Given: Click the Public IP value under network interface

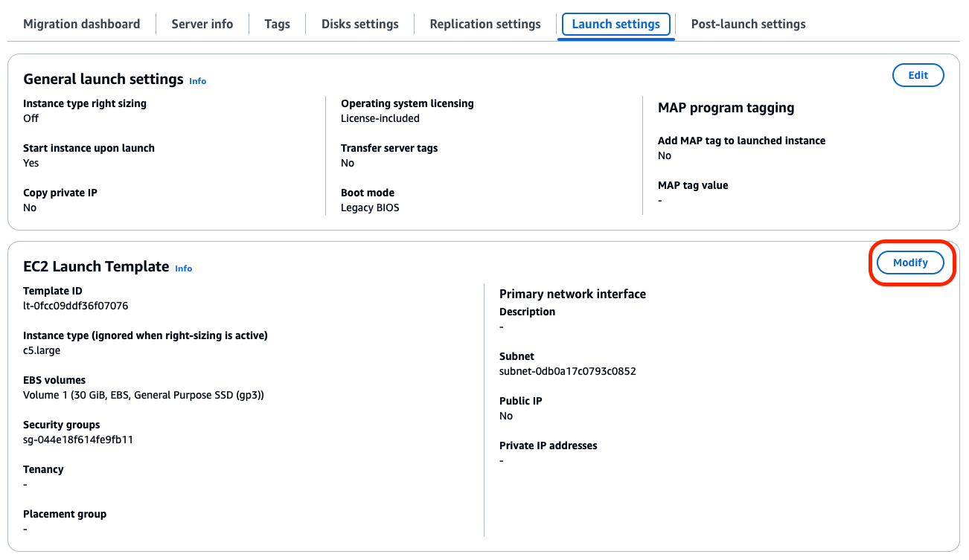Looking at the screenshot, I should click(505, 416).
